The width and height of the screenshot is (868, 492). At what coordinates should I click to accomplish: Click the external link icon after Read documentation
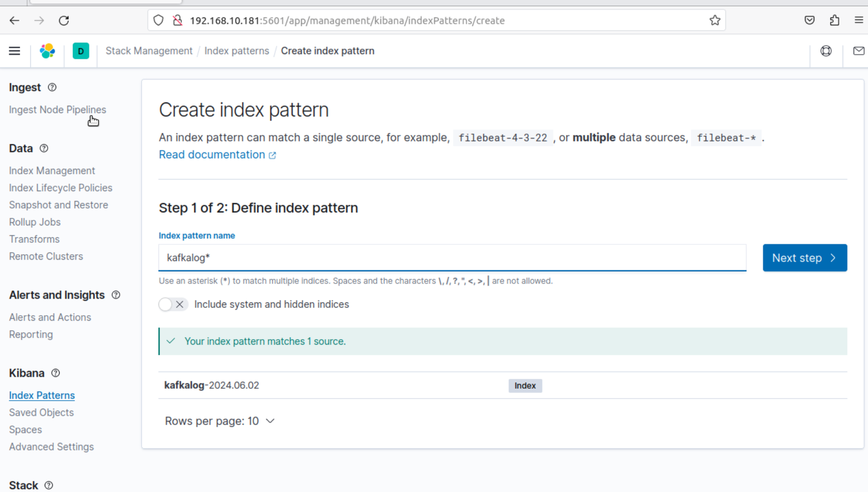click(x=273, y=155)
